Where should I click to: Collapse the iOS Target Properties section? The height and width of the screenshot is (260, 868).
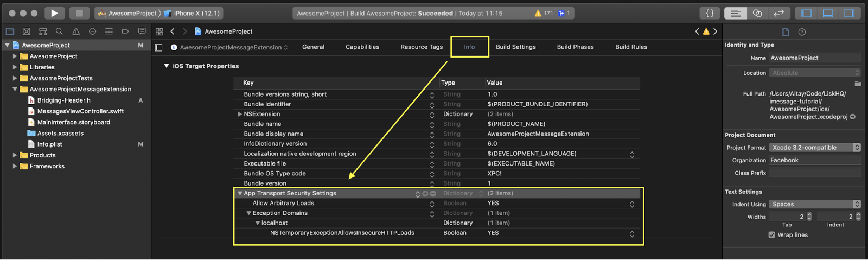(x=167, y=66)
